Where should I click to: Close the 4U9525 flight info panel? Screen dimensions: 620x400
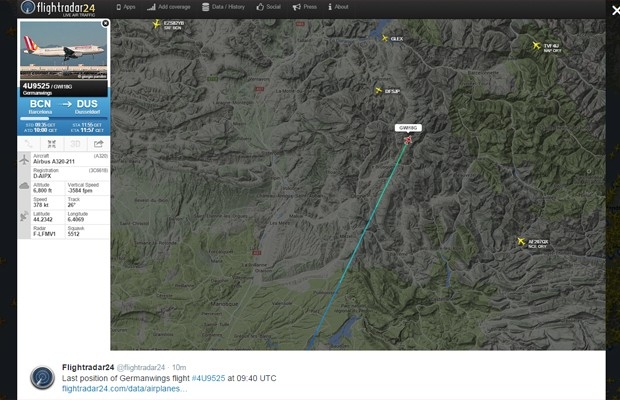(105, 23)
